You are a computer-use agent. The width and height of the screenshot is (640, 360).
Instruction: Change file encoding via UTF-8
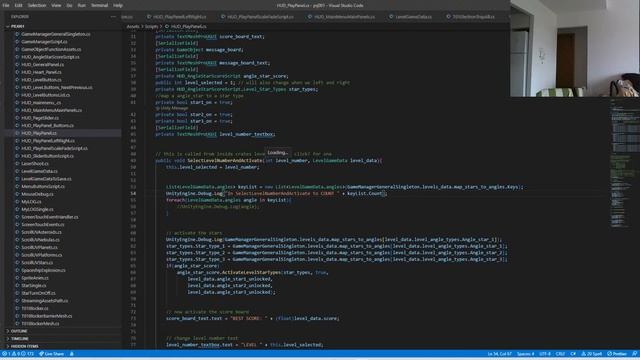[545, 354]
